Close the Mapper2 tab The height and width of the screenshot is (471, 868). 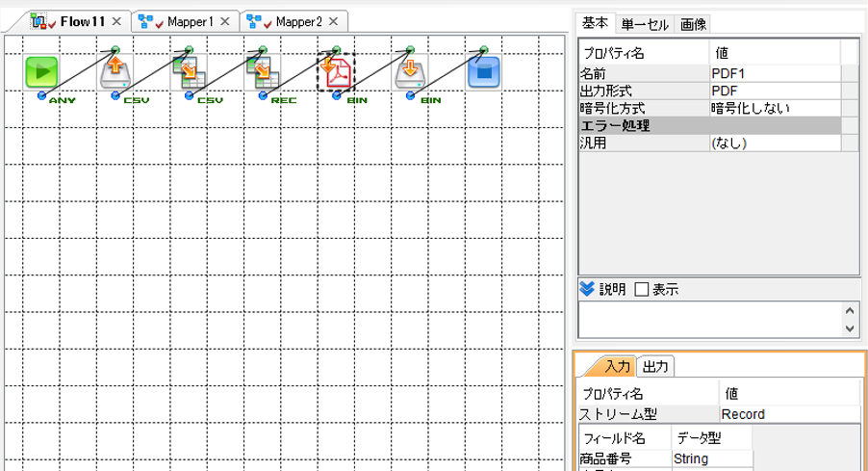click(333, 21)
